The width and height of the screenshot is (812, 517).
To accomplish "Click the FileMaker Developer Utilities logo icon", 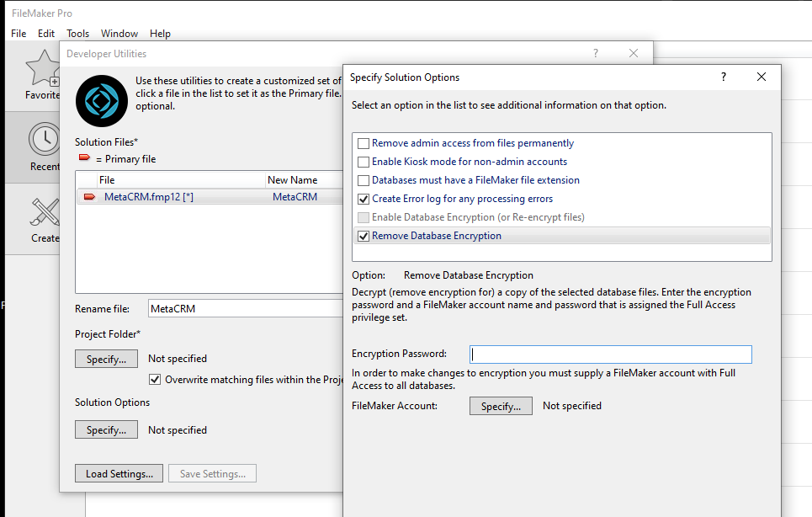I will click(101, 100).
